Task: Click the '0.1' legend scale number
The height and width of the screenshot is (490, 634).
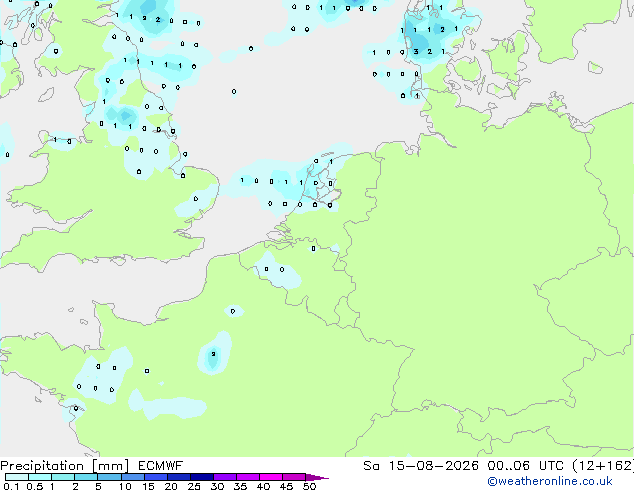Action: point(11,486)
